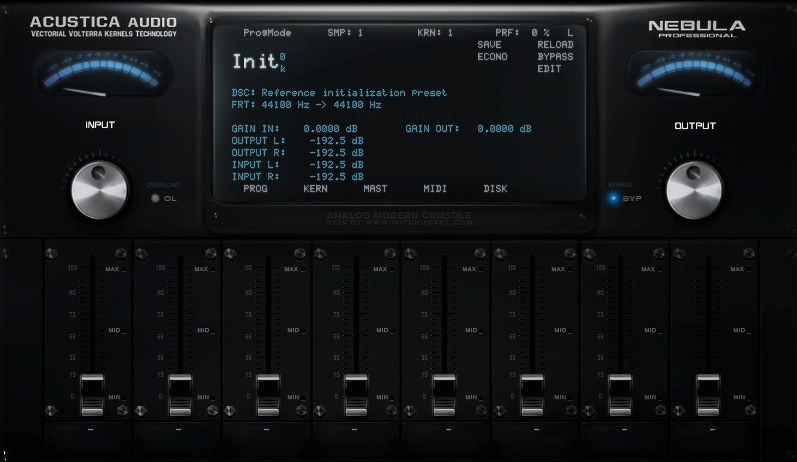Click the OUTPUT R level readout

pyautogui.click(x=297, y=152)
